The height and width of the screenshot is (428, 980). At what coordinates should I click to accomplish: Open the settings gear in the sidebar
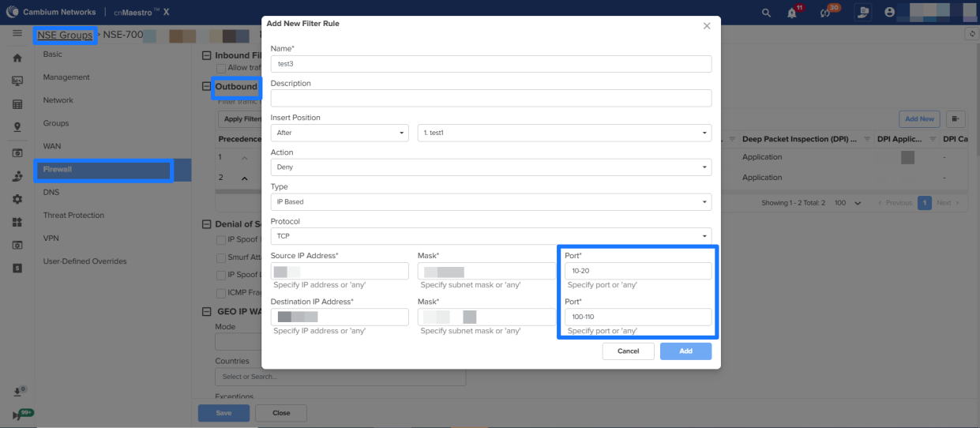click(x=17, y=200)
